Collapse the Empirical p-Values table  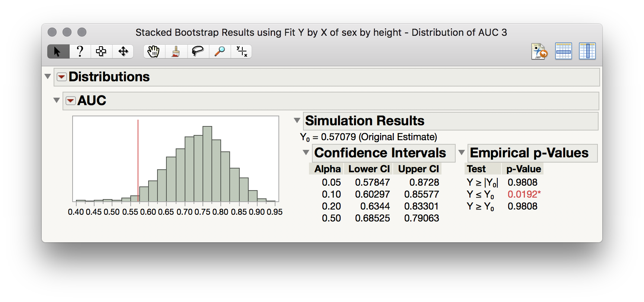pos(462,152)
